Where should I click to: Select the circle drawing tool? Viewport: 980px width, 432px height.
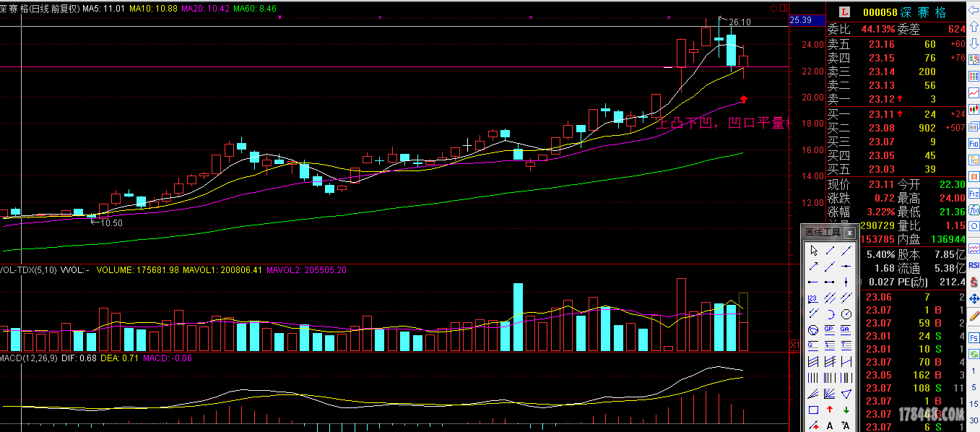tap(846, 314)
